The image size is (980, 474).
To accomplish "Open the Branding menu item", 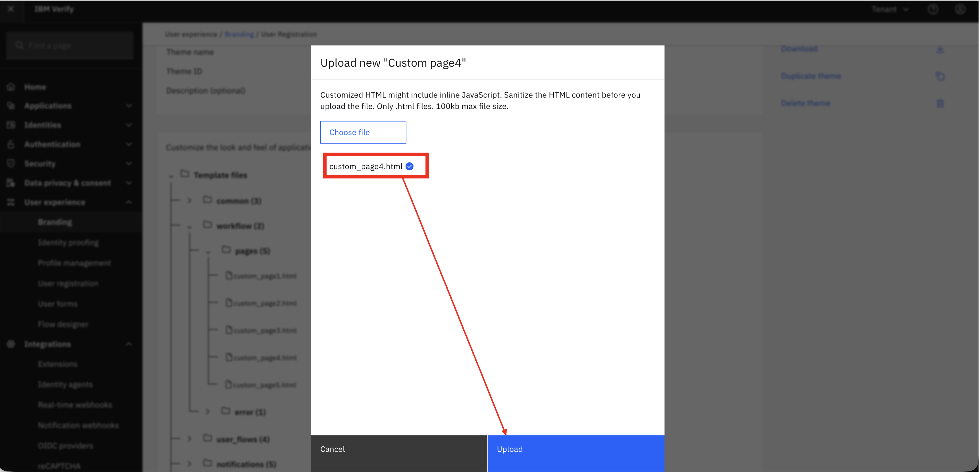I will click(55, 222).
